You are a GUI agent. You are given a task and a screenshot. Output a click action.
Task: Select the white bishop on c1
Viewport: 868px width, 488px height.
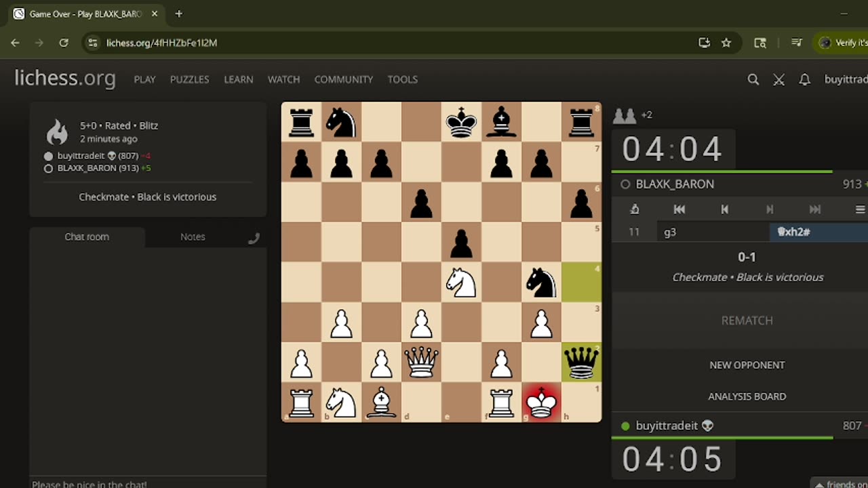[381, 403]
